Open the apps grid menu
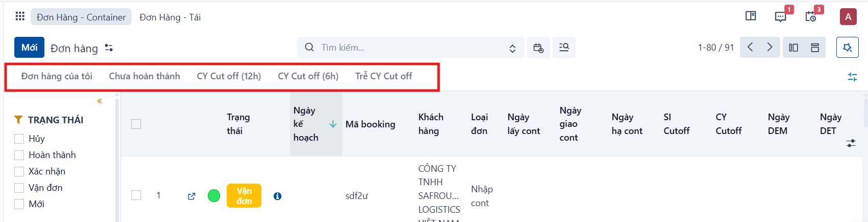The image size is (868, 222). click(x=20, y=16)
